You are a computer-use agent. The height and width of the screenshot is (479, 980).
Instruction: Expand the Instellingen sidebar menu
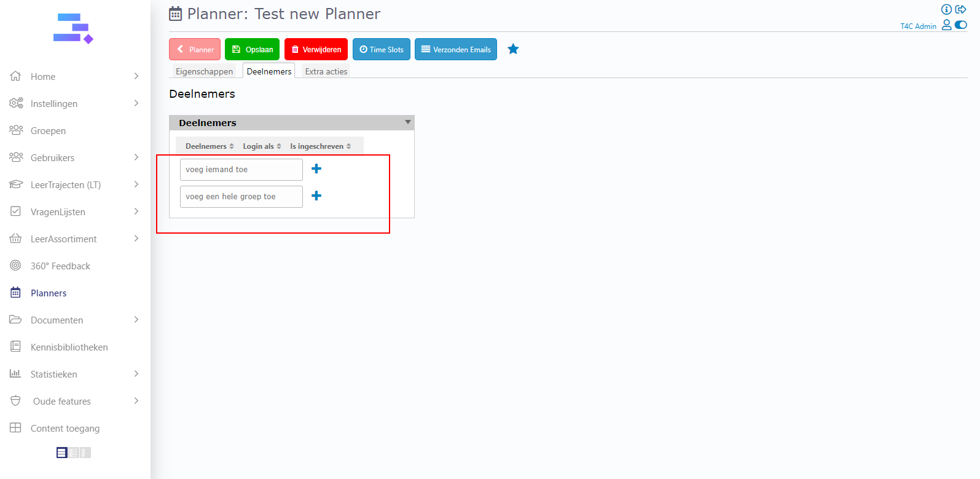pos(136,103)
